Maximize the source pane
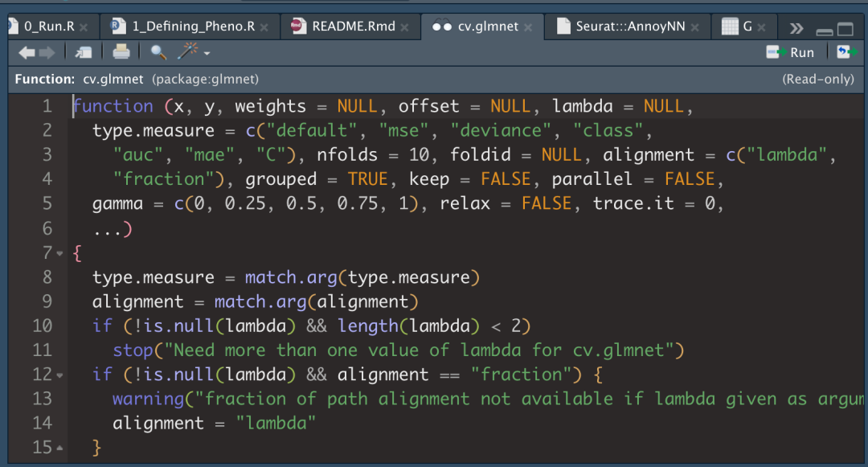This screenshot has height=467, width=868. point(845,29)
